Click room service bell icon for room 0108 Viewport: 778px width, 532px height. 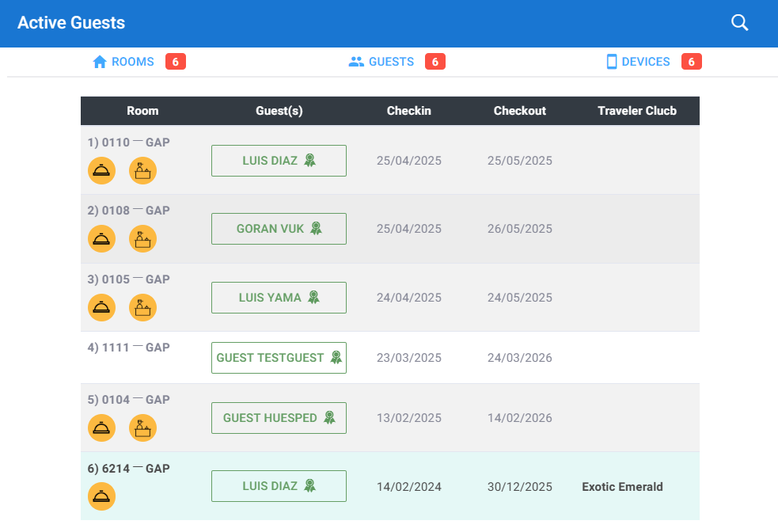101,239
